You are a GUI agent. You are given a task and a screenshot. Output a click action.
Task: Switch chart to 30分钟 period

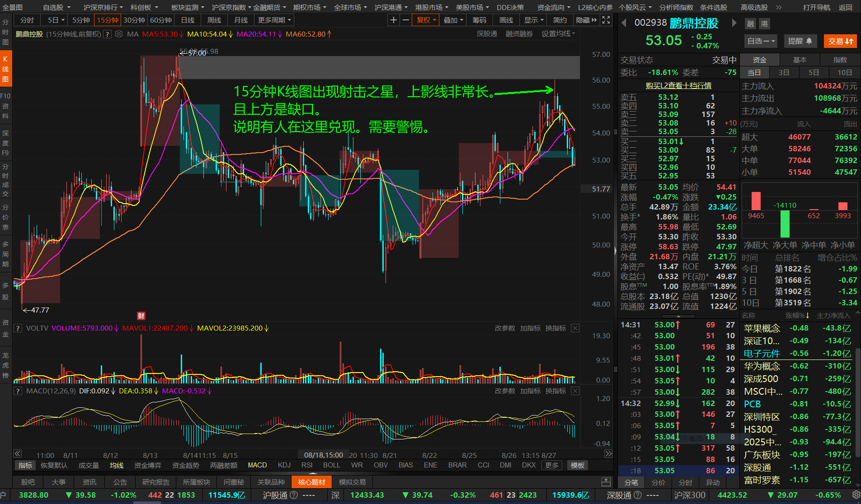pos(134,20)
